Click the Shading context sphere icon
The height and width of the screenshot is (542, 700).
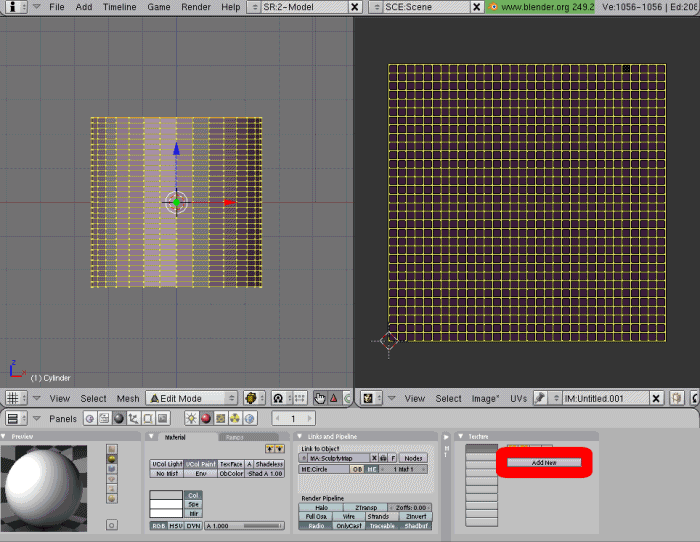point(118,419)
